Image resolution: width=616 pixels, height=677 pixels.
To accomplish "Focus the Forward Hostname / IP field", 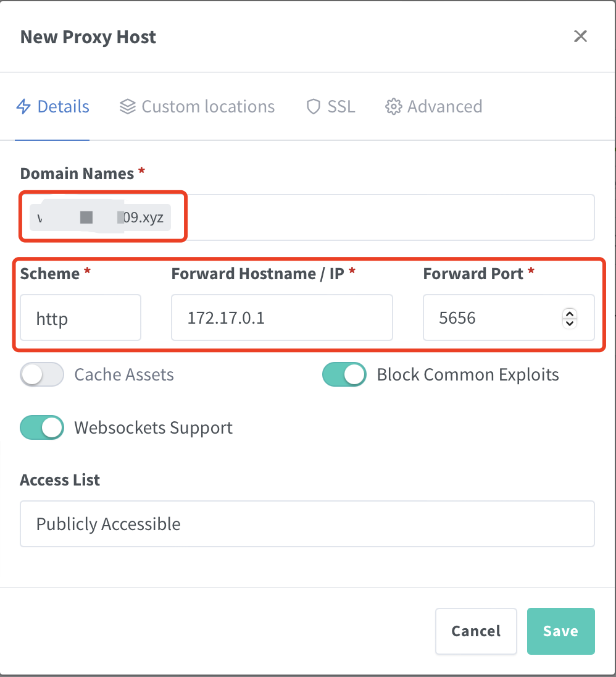I will tap(282, 317).
